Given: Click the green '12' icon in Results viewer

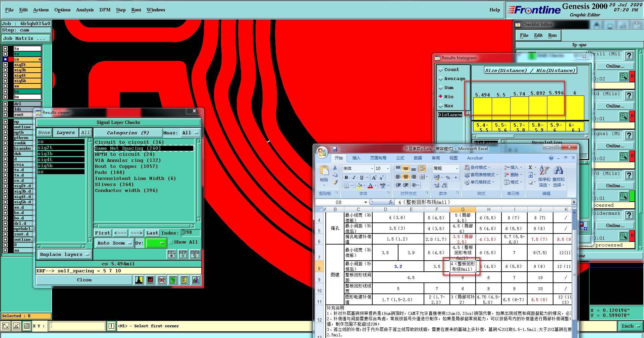Looking at the screenshot, I should tap(173, 280).
